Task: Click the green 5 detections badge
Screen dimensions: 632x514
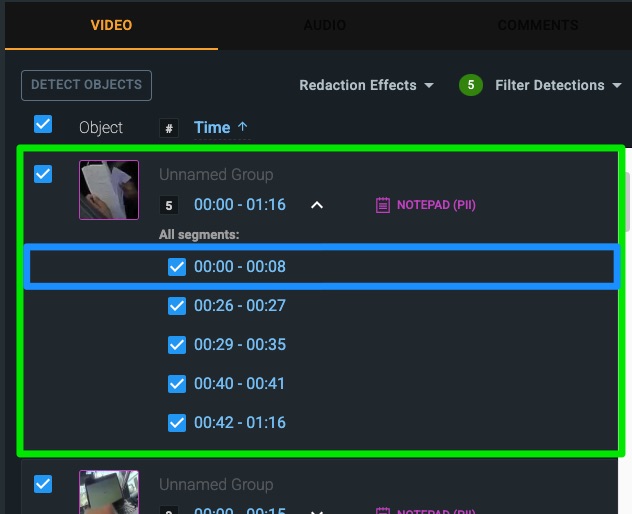Action: pos(471,85)
